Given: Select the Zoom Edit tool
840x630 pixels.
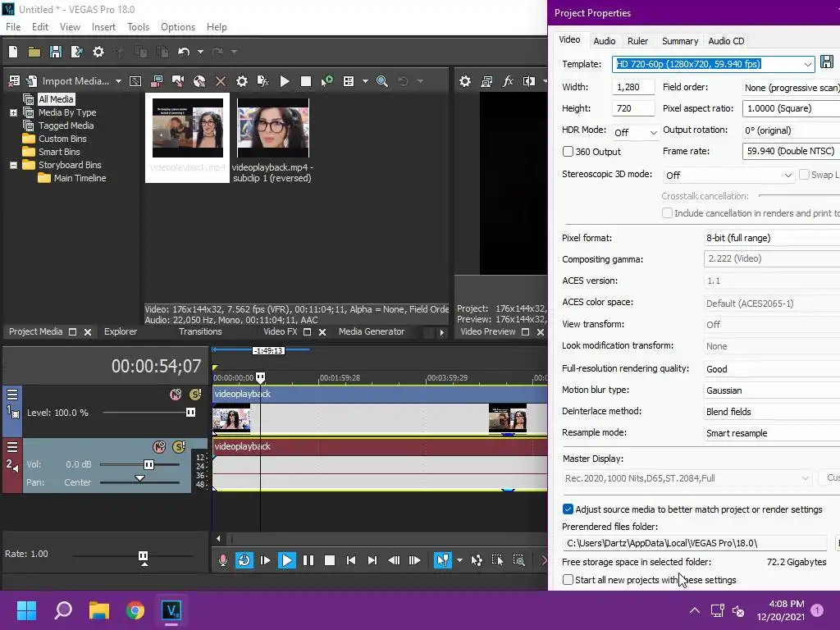Looking at the screenshot, I should (x=518, y=560).
